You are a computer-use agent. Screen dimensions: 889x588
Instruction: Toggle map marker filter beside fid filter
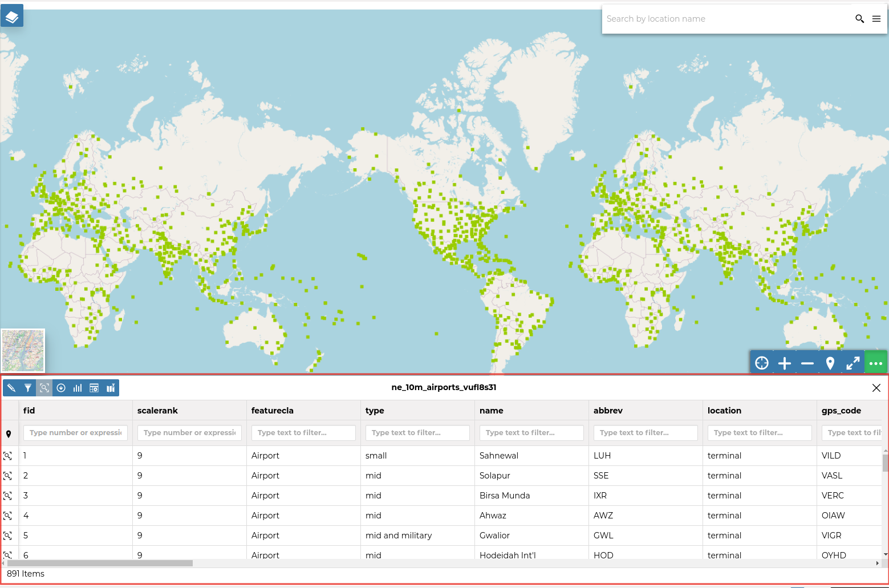pyautogui.click(x=9, y=434)
